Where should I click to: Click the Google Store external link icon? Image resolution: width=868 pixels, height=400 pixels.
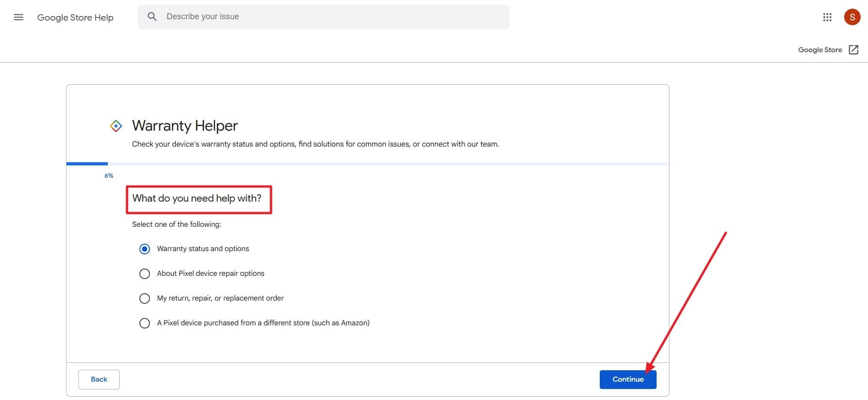tap(853, 49)
